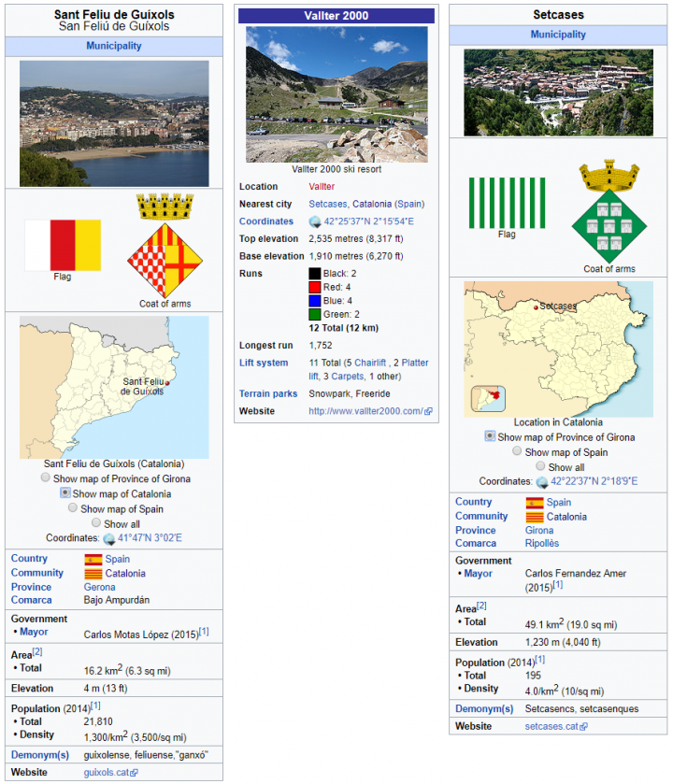Click the Setcases green striped flag
The width and height of the screenshot is (673, 784).
coord(507,203)
